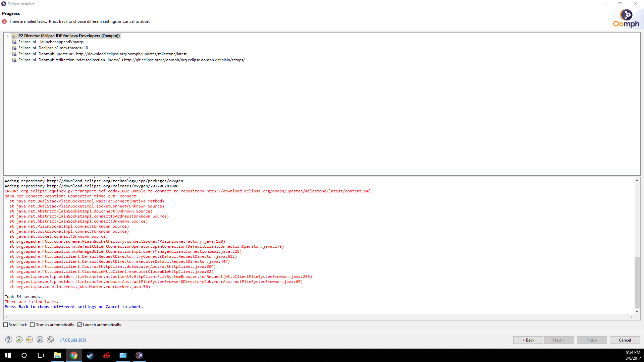Click the update/refresh arrows icon

tap(50, 340)
